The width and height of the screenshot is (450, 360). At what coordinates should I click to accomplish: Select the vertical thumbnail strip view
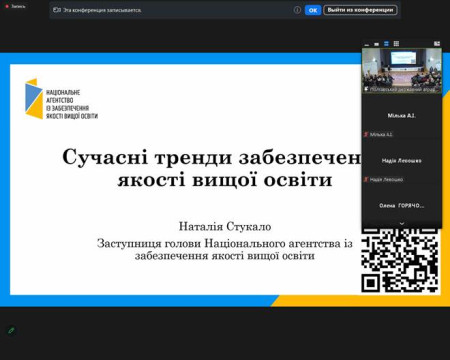386,44
